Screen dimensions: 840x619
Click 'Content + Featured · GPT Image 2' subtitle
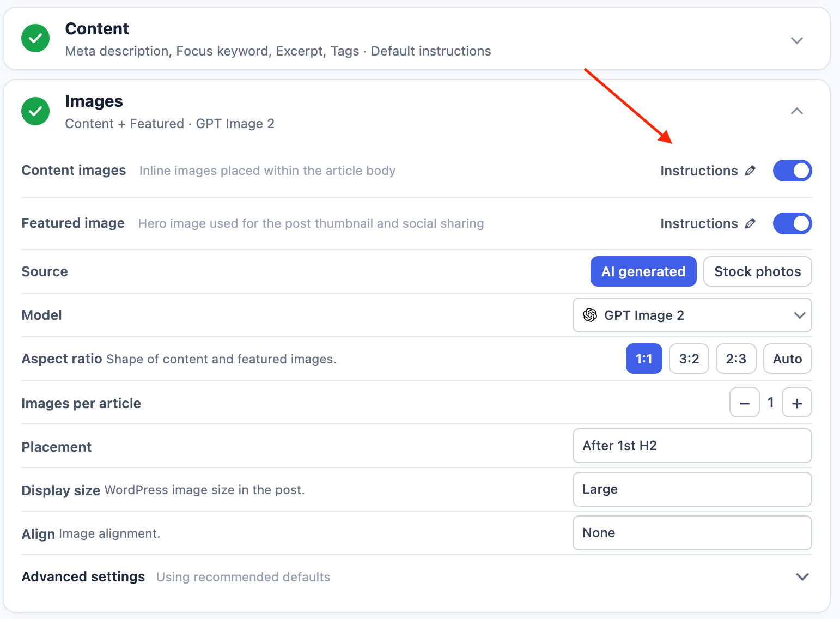click(169, 124)
